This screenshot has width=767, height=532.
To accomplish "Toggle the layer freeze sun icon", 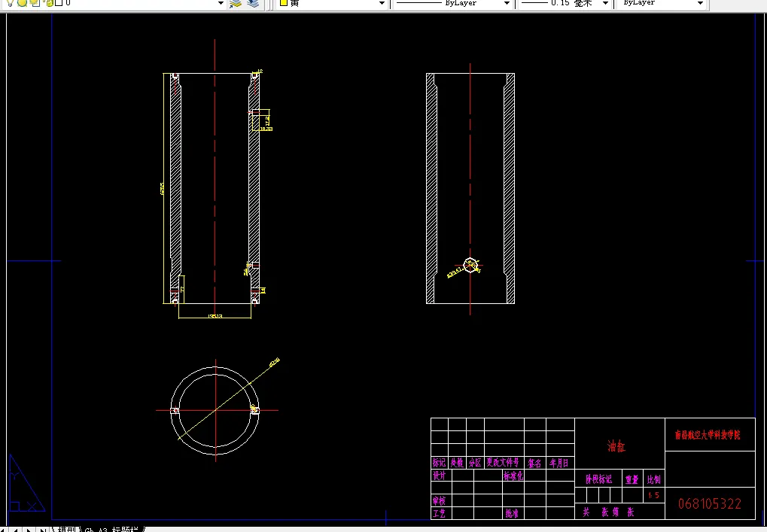I will click(22, 2).
